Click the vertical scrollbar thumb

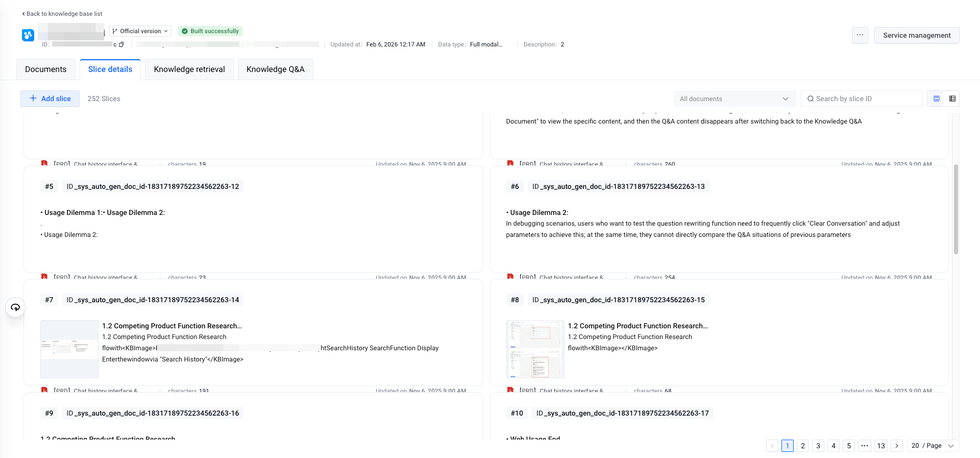click(x=956, y=209)
